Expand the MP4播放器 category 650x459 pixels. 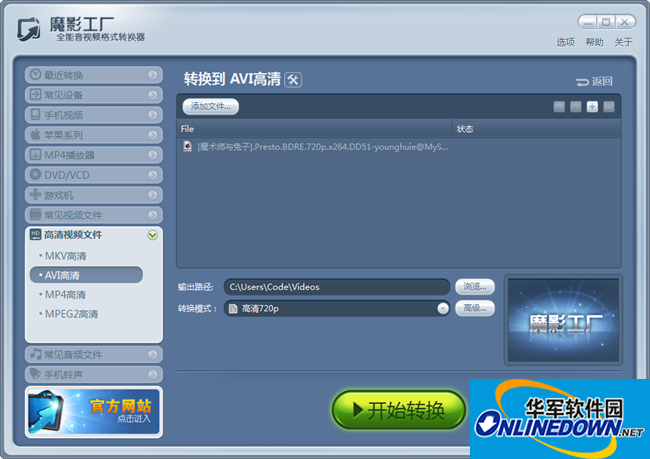tap(94, 155)
